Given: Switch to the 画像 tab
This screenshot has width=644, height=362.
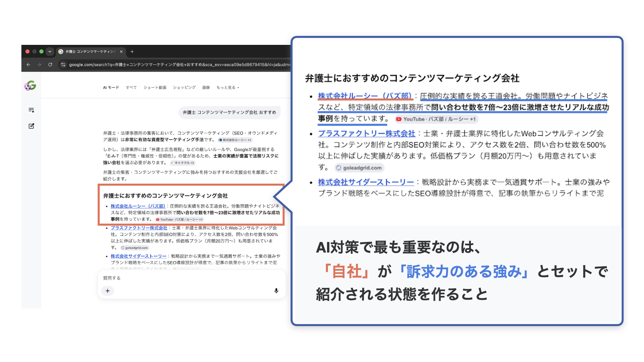Looking at the screenshot, I should tap(206, 87).
